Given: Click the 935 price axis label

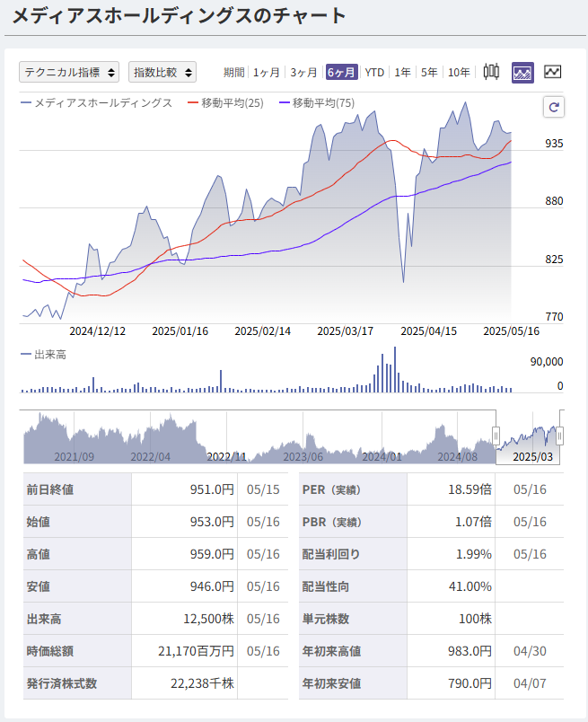Looking at the screenshot, I should coord(554,143).
